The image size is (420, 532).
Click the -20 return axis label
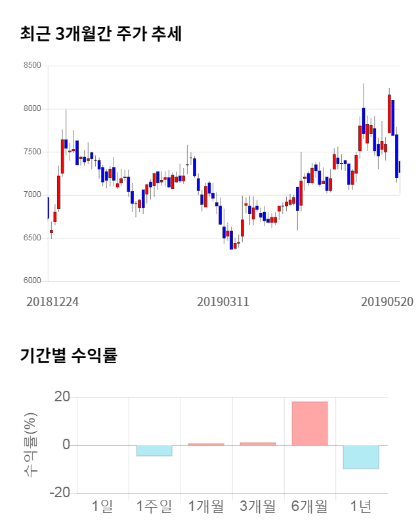point(61,493)
